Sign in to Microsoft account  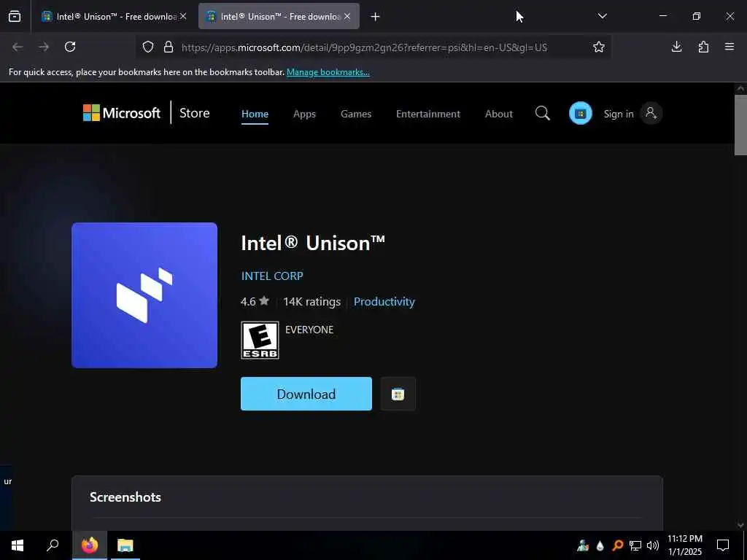click(x=619, y=114)
